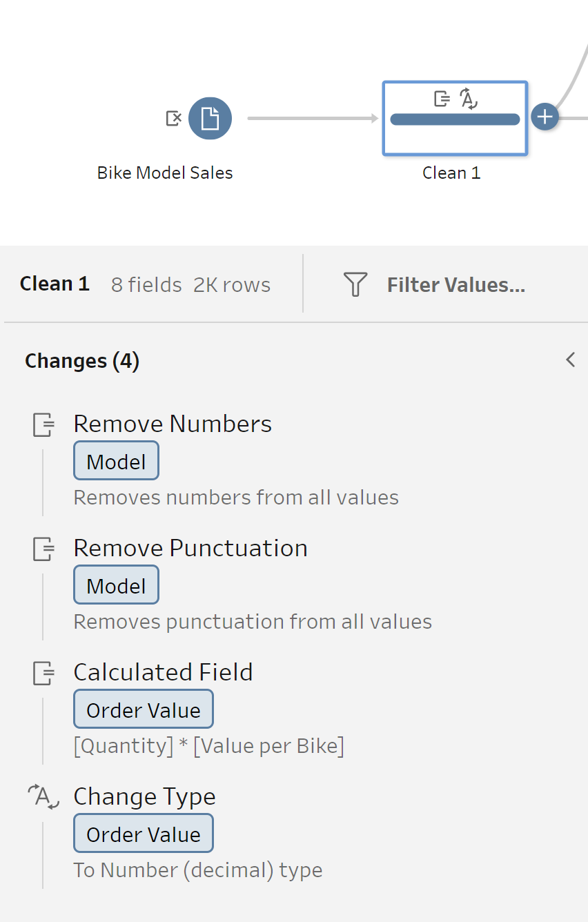
Task: Click the remove-input icon beside Bike Model Sales
Action: pos(174,118)
